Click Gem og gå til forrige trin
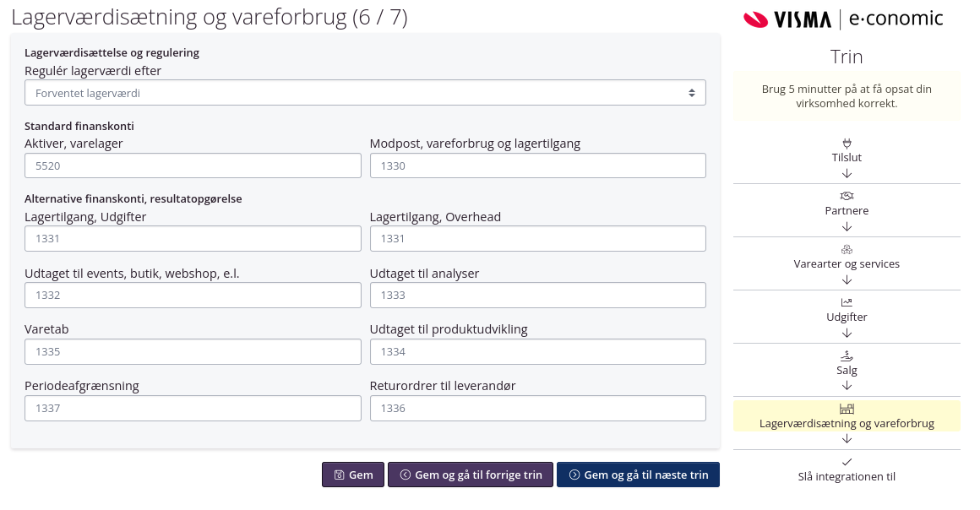 (x=471, y=475)
